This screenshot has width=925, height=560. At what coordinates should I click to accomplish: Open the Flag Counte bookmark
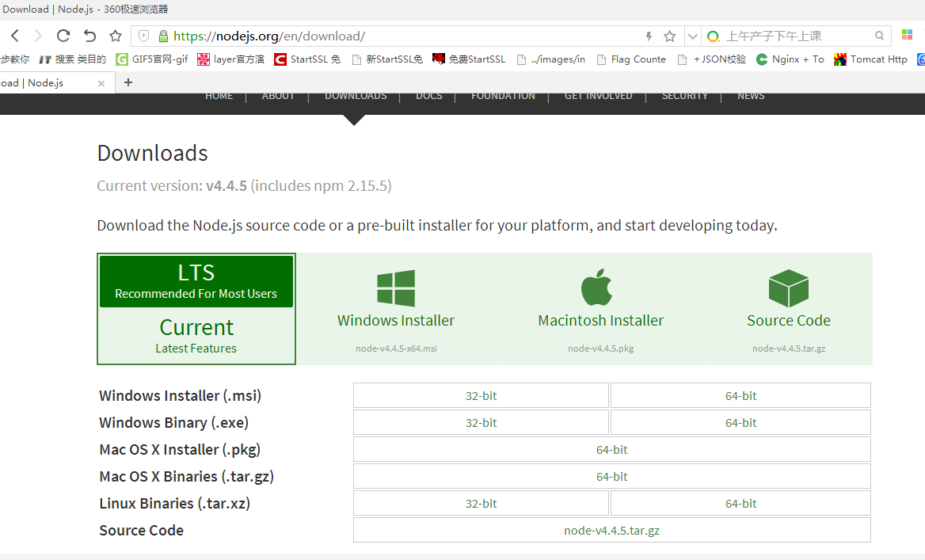coord(631,59)
